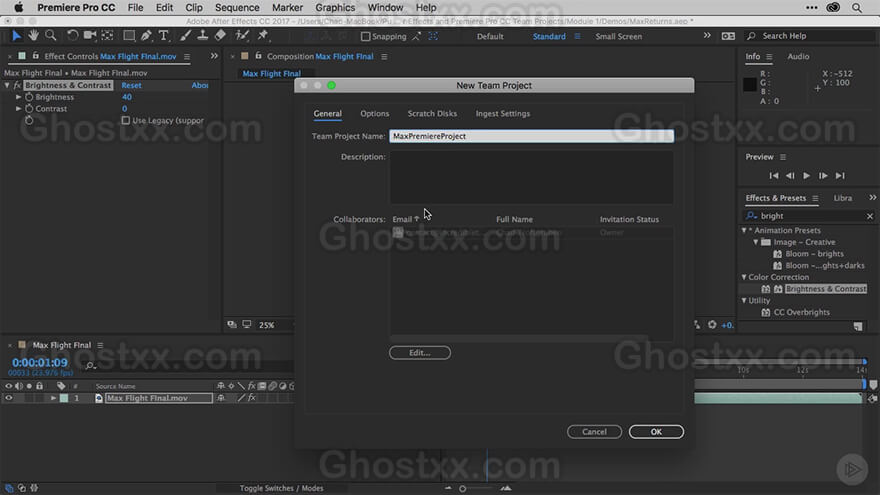Toggle lock on Composition panel
This screenshot has height=495, width=880.
pos(258,56)
